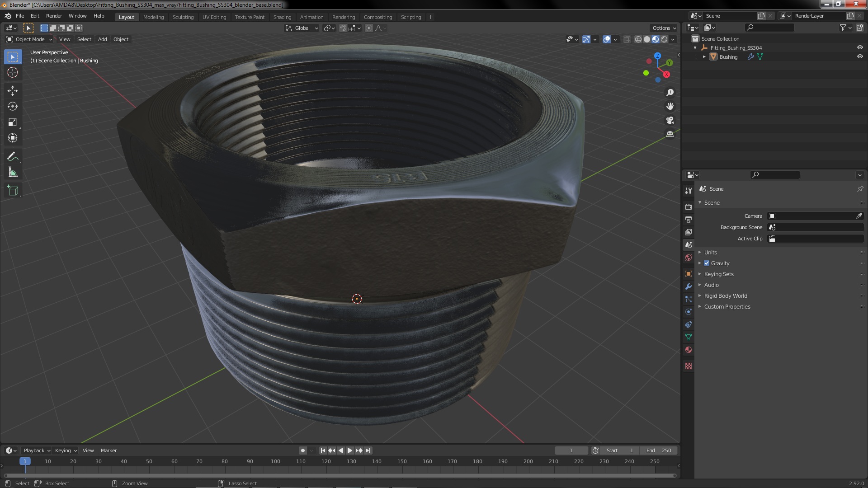
Task: Switch to Solid viewport shading
Action: click(x=647, y=39)
